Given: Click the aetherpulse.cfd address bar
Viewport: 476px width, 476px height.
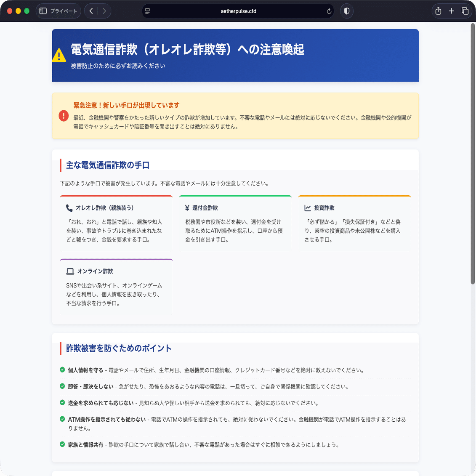Looking at the screenshot, I should pos(238,11).
